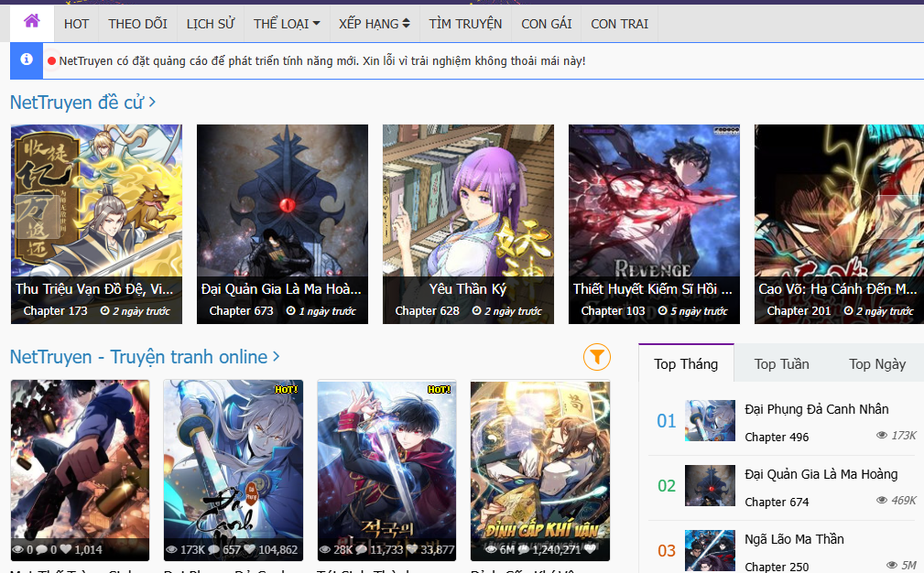The height and width of the screenshot is (573, 924).
Task: Open Ngã Lão Ma Thần ranking title
Action: pos(794,538)
